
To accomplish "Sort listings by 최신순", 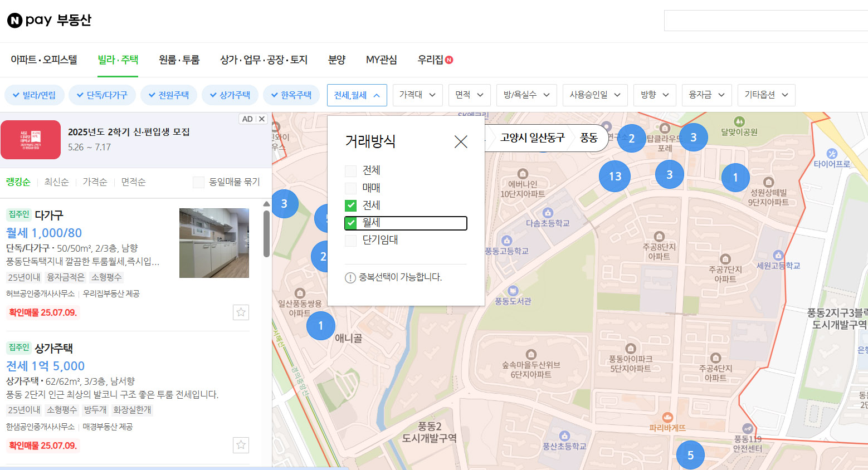I will 57,182.
